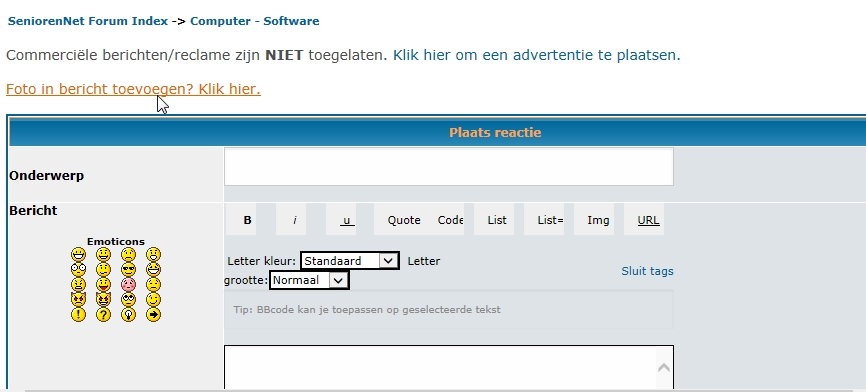Go to Computer - Software forum
Viewport: 866px width, 392px height.
click(x=255, y=21)
